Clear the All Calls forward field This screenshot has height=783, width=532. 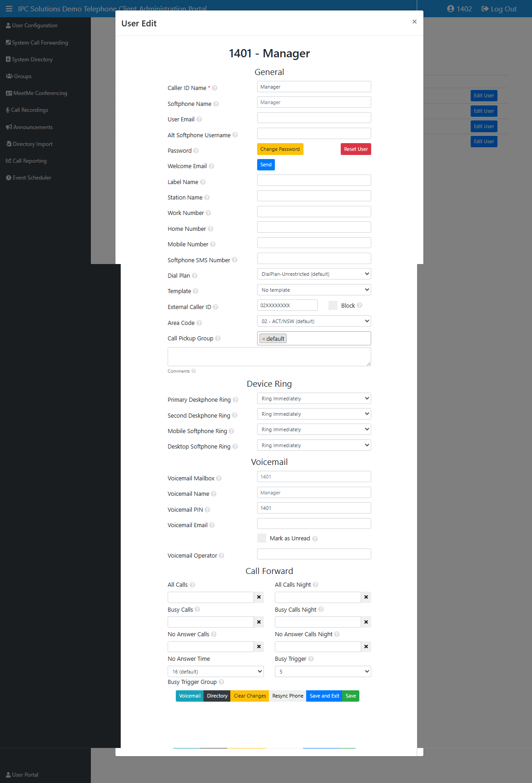[259, 597]
